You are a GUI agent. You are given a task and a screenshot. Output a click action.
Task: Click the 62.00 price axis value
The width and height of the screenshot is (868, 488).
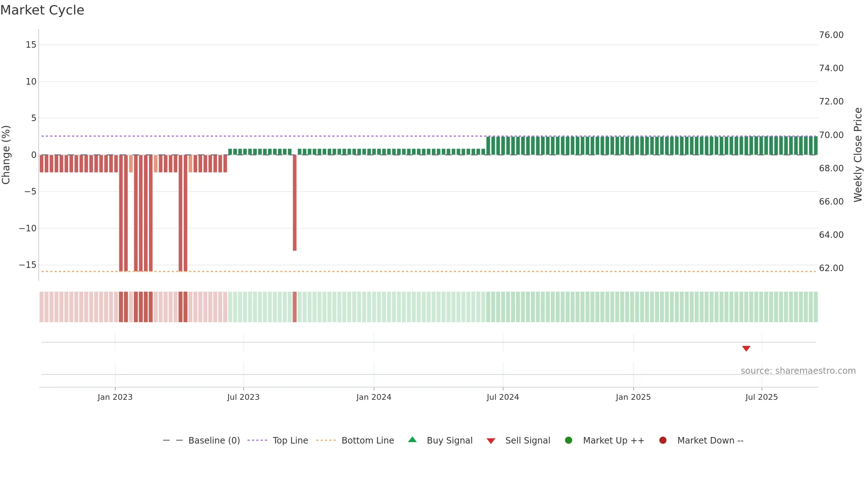[831, 268]
